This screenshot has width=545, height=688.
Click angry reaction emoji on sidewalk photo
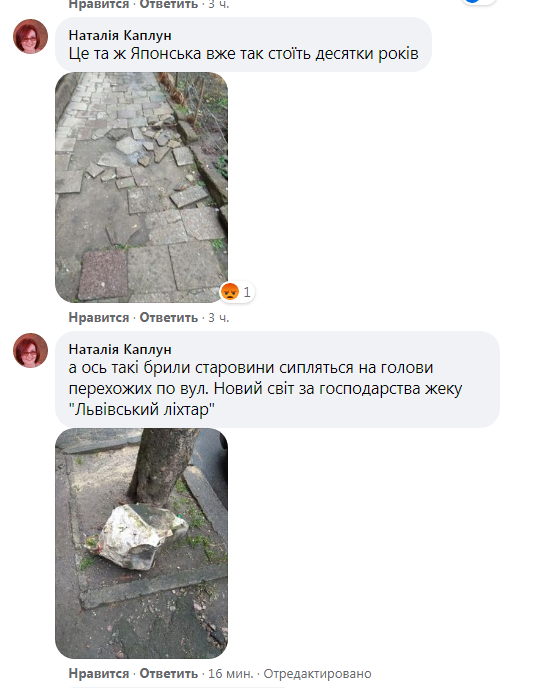point(230,292)
